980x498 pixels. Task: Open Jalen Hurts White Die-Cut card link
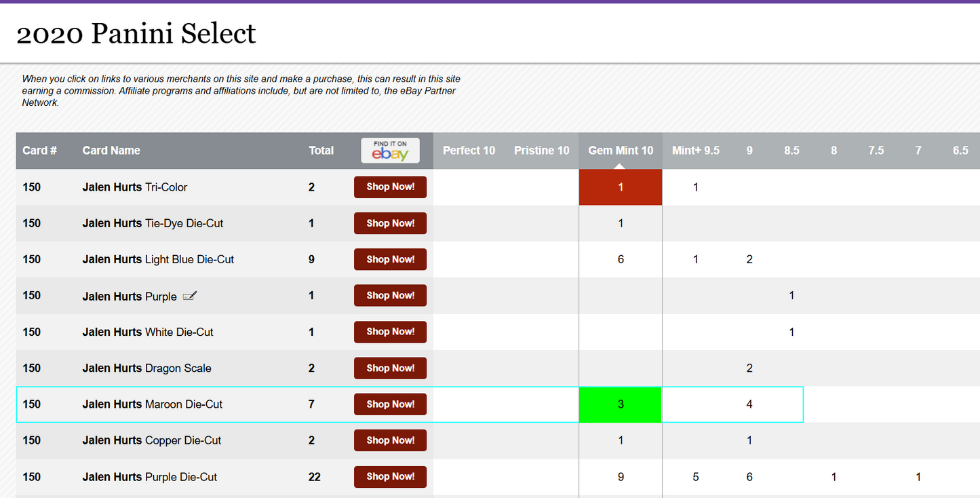148,332
